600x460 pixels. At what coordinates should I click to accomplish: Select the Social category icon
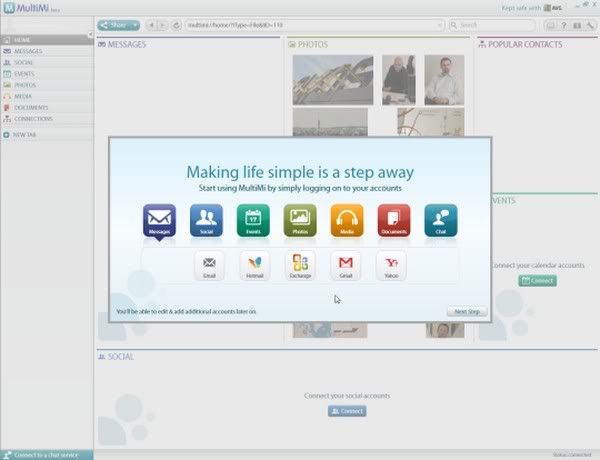pyautogui.click(x=206, y=220)
